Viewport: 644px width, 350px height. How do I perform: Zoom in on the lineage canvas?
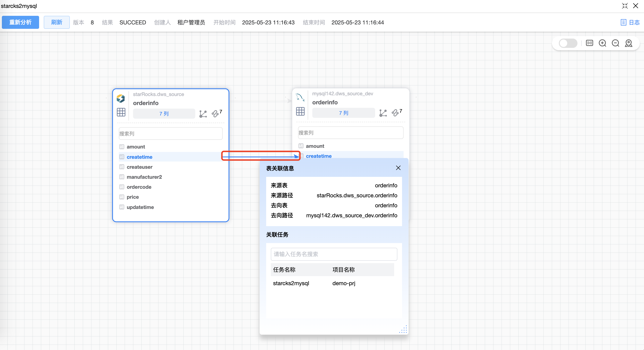[x=602, y=43]
